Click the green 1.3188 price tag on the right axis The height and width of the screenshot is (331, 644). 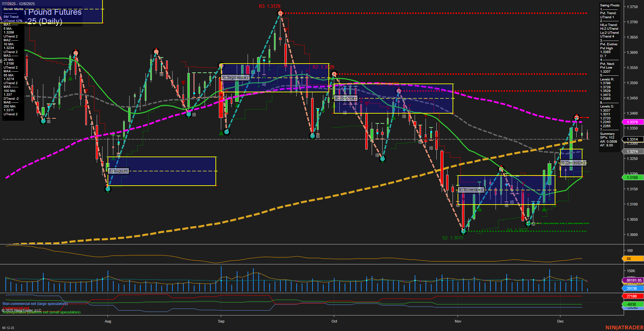coord(632,178)
